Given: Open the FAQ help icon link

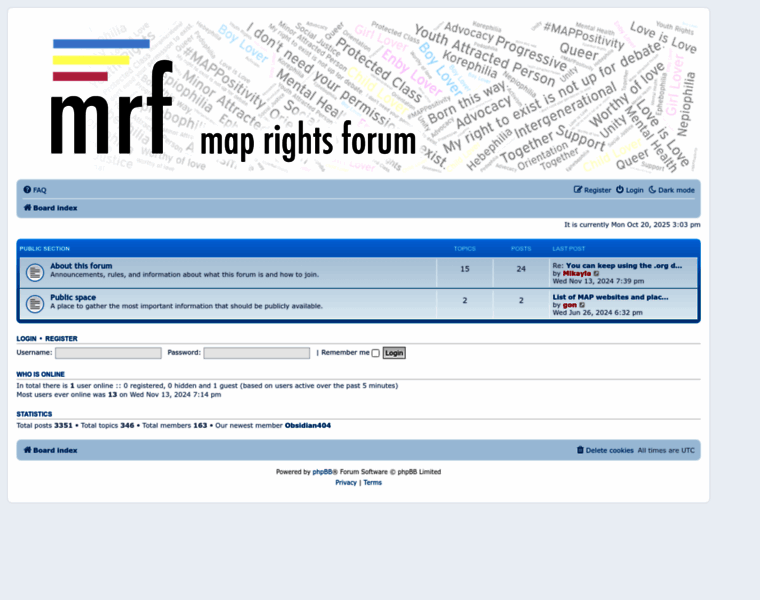Looking at the screenshot, I should (28, 190).
